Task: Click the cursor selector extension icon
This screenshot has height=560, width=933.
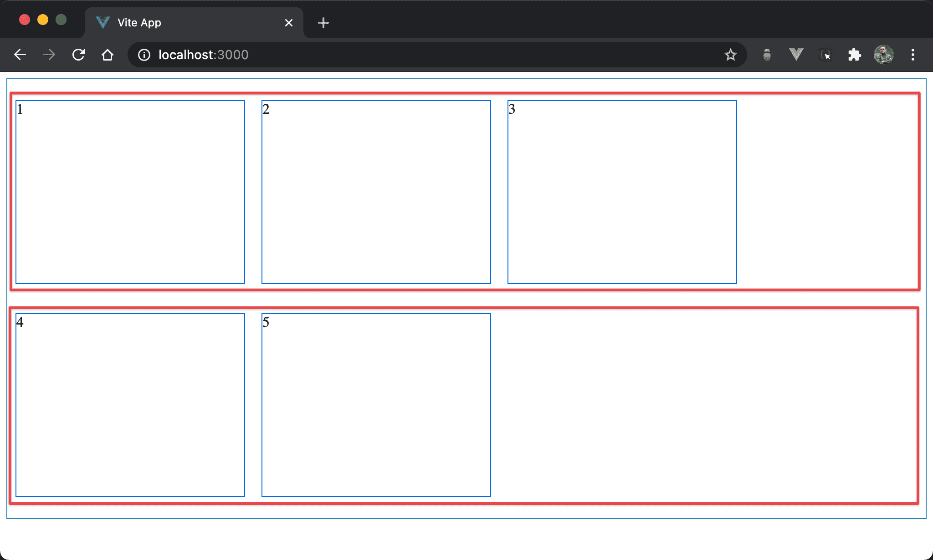Action: coord(825,55)
